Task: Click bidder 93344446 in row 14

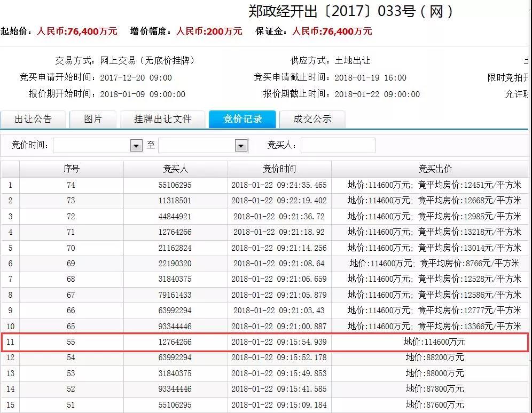Action: point(175,389)
